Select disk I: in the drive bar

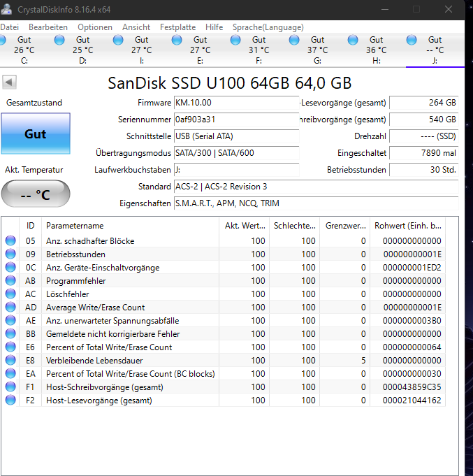pos(141,50)
